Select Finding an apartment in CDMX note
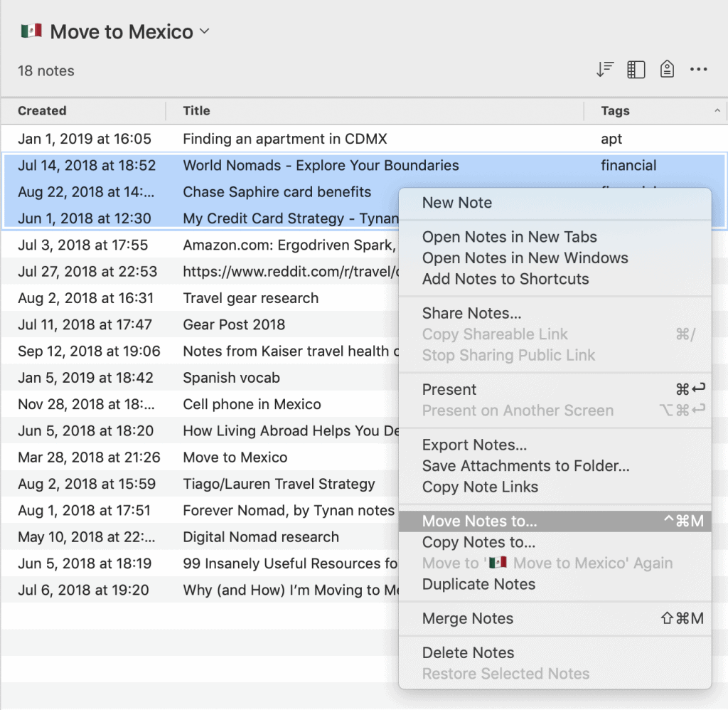Screen dimensions: 728x710 (x=284, y=139)
